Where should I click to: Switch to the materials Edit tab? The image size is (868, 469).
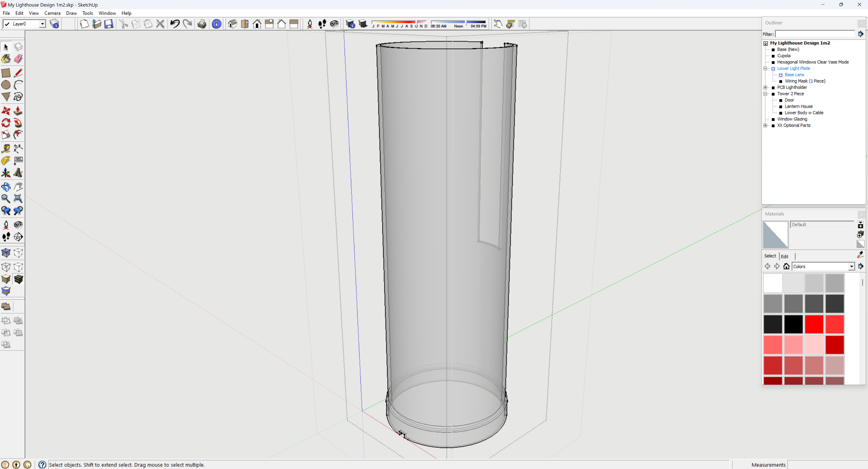point(785,257)
